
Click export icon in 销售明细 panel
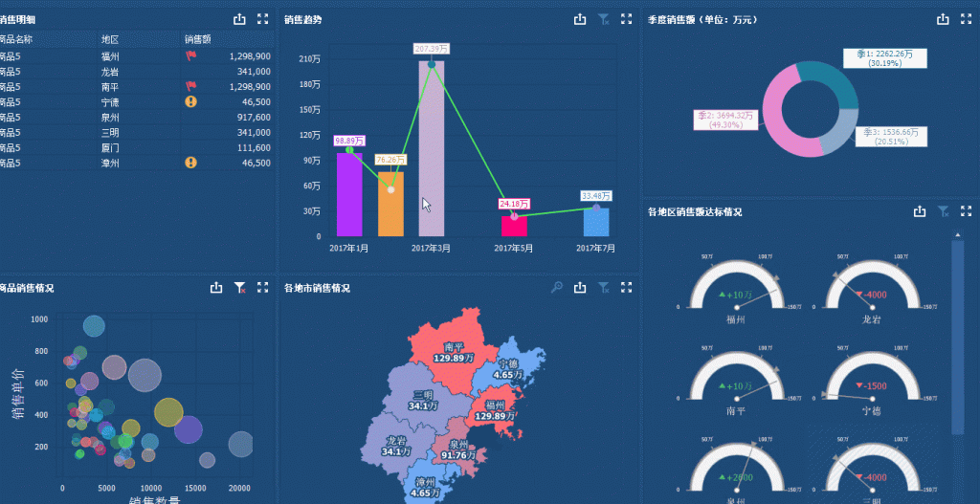pyautogui.click(x=239, y=19)
